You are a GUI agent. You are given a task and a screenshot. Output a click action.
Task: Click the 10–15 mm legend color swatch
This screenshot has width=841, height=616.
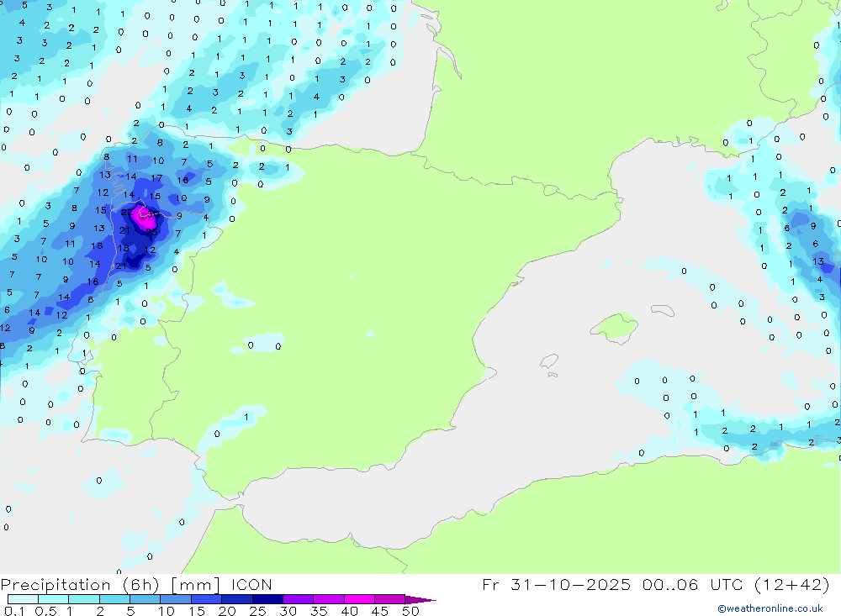[x=176, y=599]
